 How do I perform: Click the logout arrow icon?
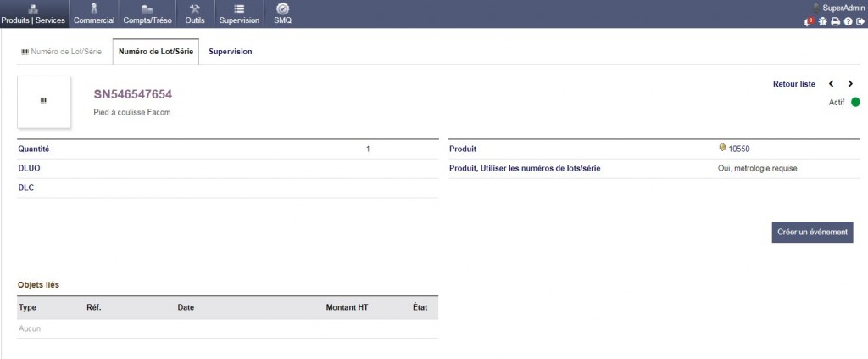click(860, 21)
